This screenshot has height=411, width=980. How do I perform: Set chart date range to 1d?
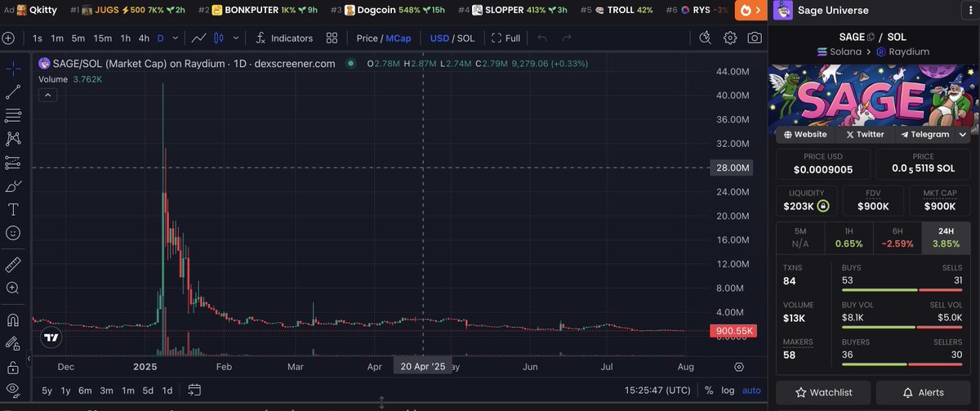coord(167,391)
